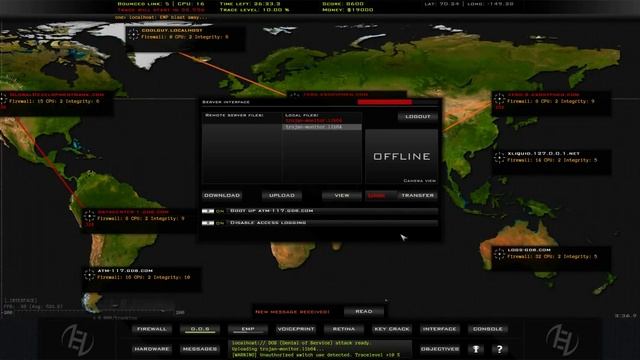Click the crosshair of the red datacenter node

pyautogui.click(x=89, y=216)
